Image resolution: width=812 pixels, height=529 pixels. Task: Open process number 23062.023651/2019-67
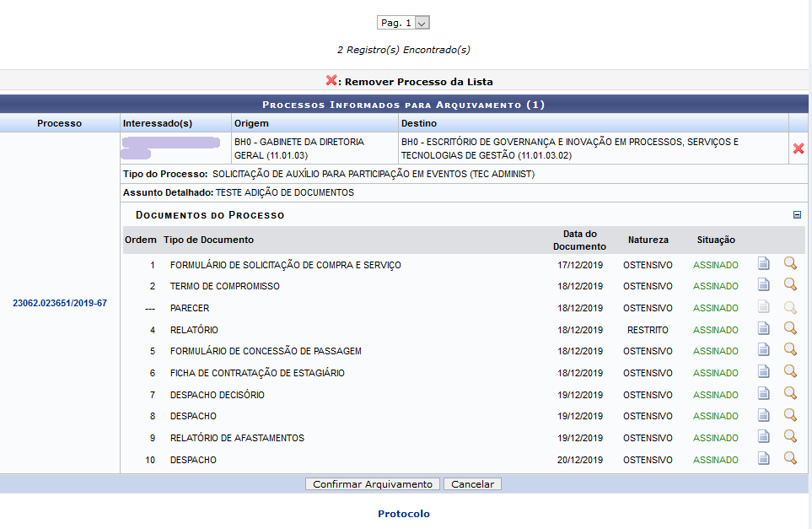click(x=60, y=303)
